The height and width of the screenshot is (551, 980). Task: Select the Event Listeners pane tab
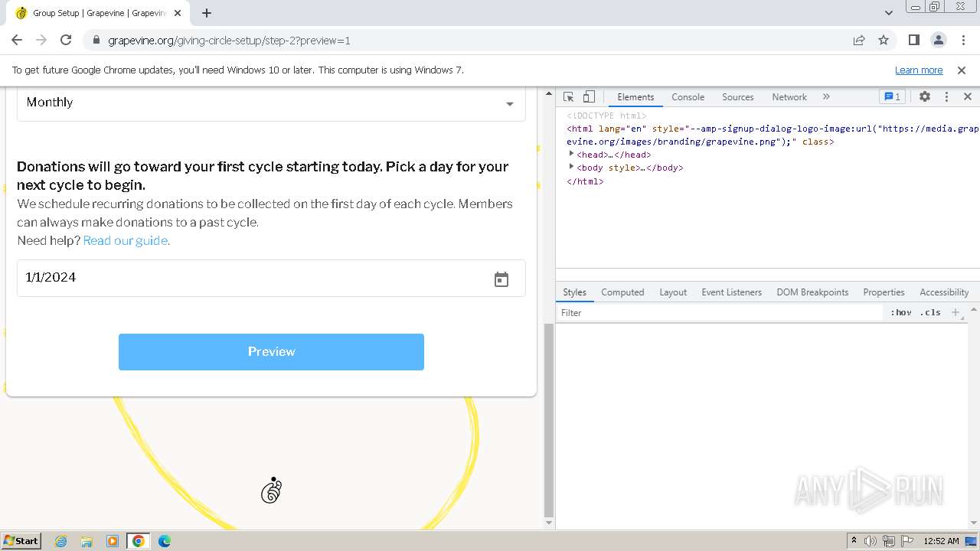tap(731, 292)
